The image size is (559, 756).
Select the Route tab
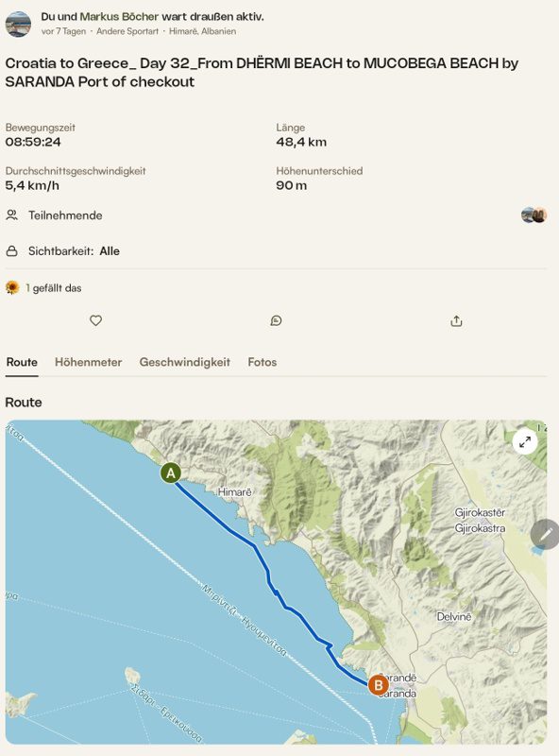point(22,362)
